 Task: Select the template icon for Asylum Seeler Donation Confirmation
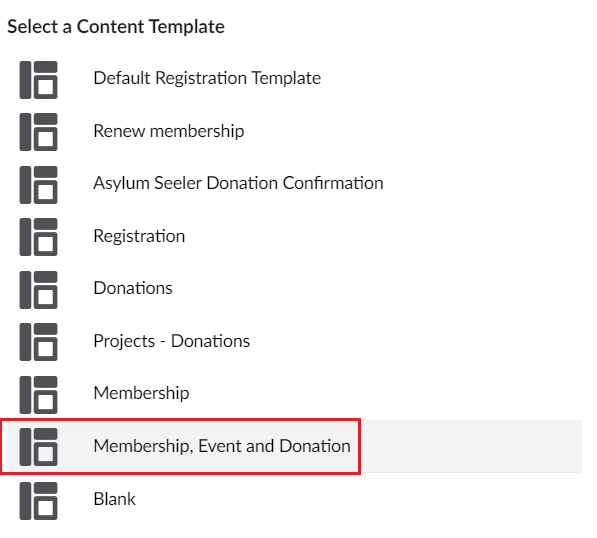tap(38, 185)
